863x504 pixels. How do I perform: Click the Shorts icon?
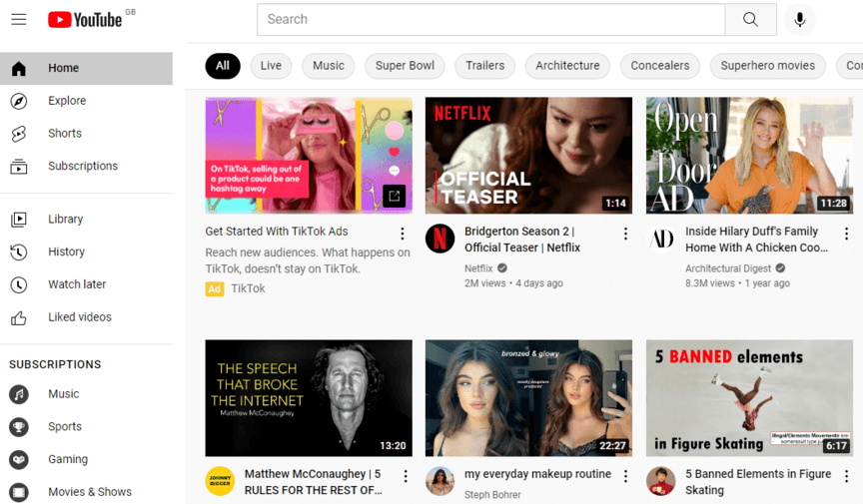pos(19,134)
